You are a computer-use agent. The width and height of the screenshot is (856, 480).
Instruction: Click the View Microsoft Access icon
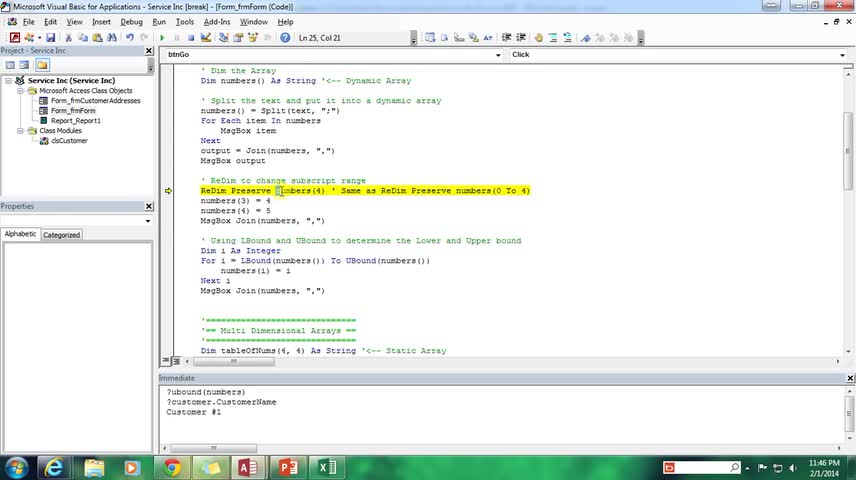tap(15, 38)
